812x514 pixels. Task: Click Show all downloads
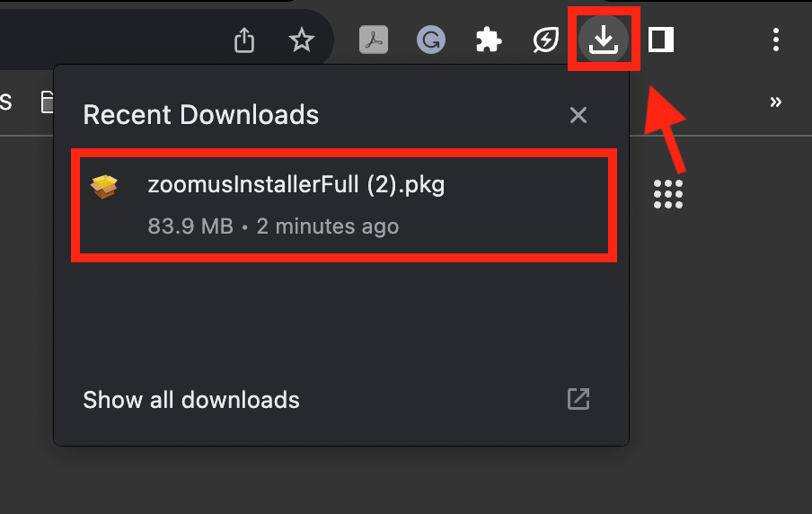tap(191, 400)
